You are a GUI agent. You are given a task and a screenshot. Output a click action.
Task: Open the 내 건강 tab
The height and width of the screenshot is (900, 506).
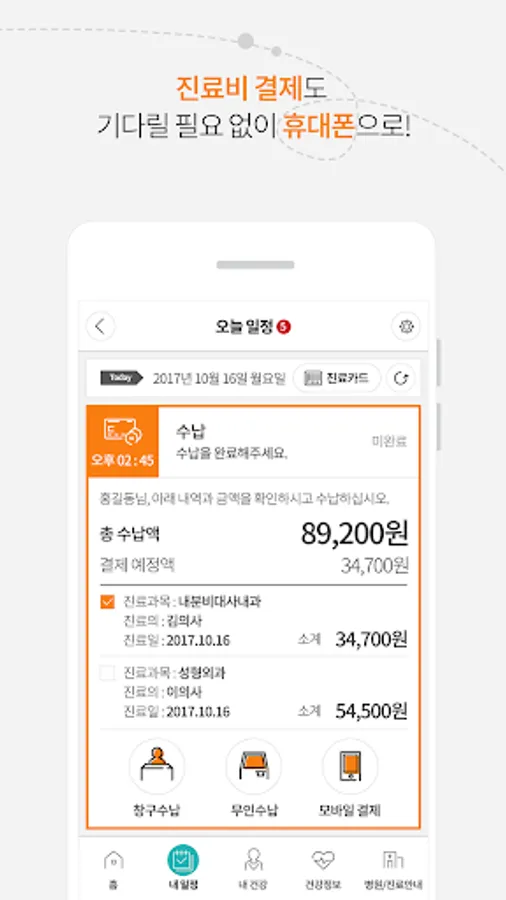(253, 868)
